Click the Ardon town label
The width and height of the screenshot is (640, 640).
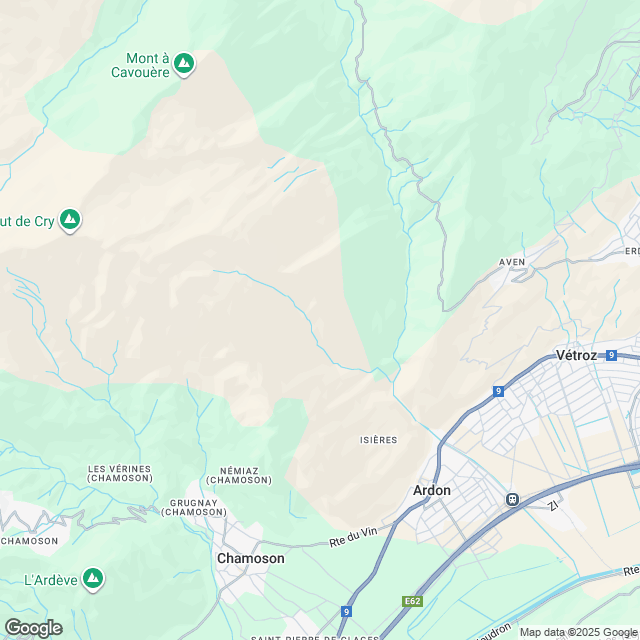pos(432,490)
